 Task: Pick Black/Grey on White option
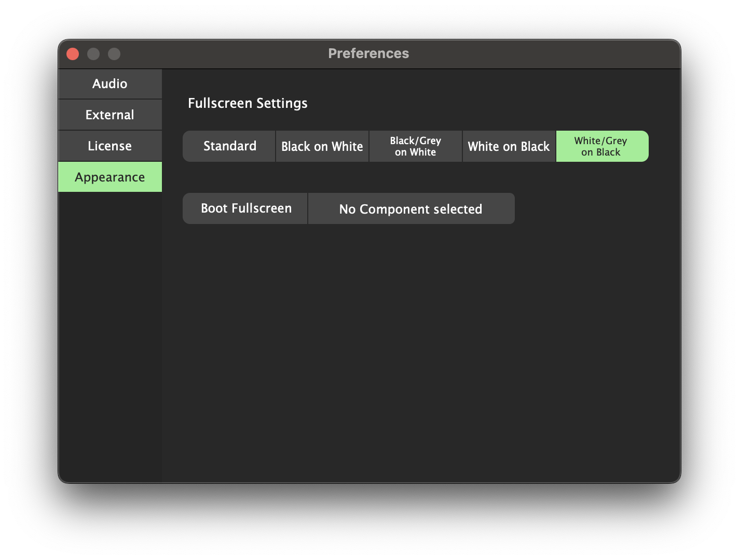pyautogui.click(x=415, y=146)
